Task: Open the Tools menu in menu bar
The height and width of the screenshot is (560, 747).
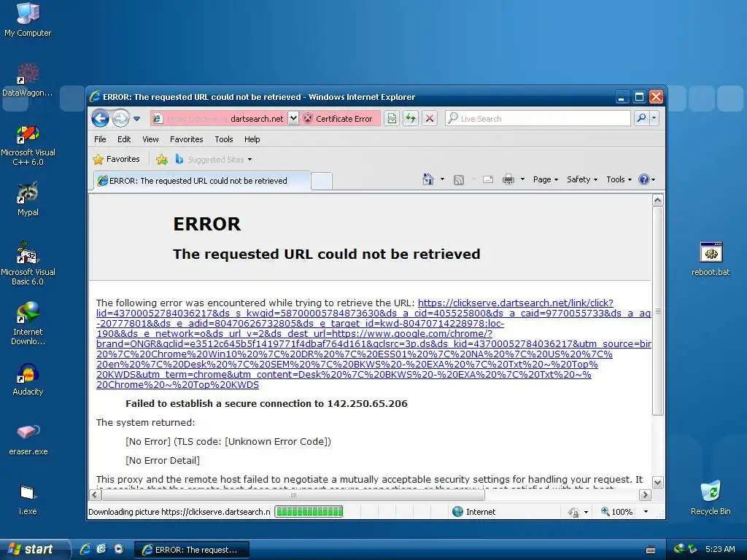Action: click(223, 139)
